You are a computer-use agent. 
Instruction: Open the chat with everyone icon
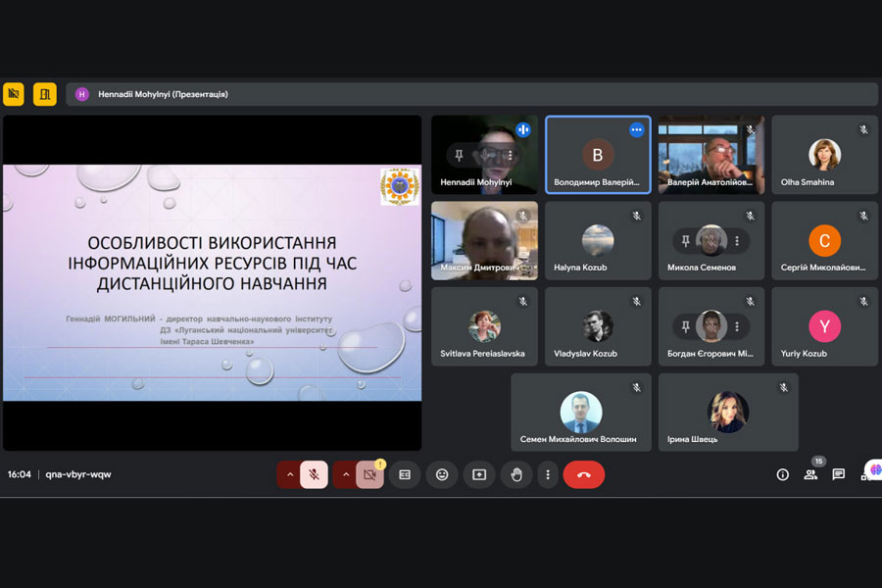(x=838, y=474)
